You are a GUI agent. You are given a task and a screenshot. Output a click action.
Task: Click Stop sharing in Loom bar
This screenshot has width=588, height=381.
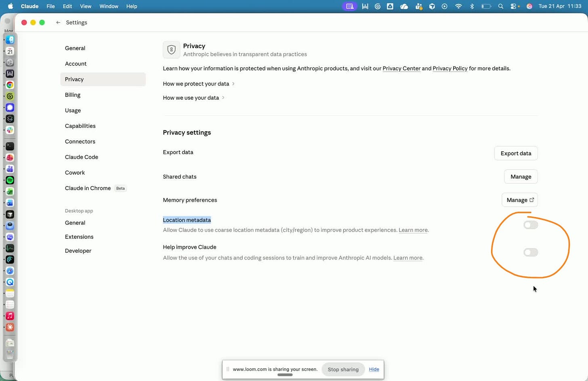pyautogui.click(x=343, y=369)
